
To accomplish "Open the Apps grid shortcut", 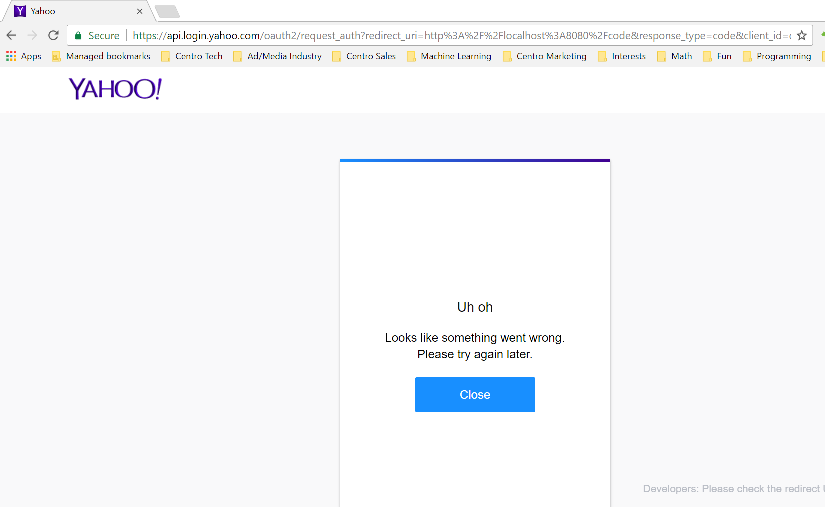I will coord(24,56).
